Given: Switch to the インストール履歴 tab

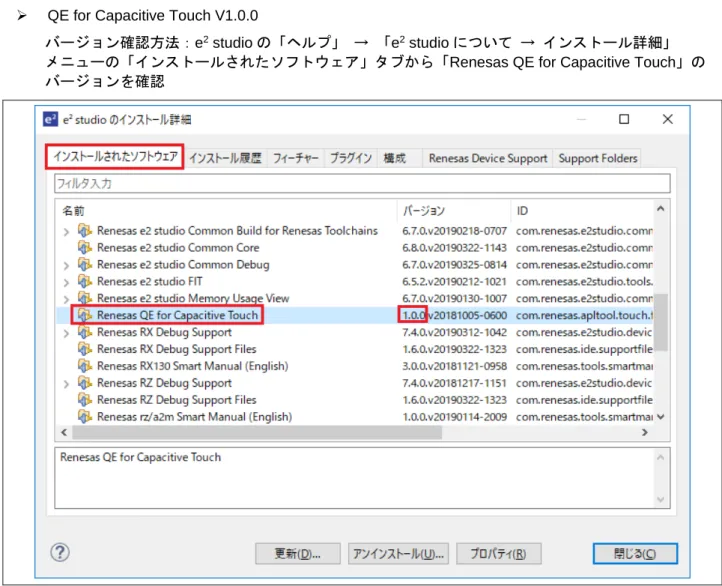Looking at the screenshot, I should (225, 158).
